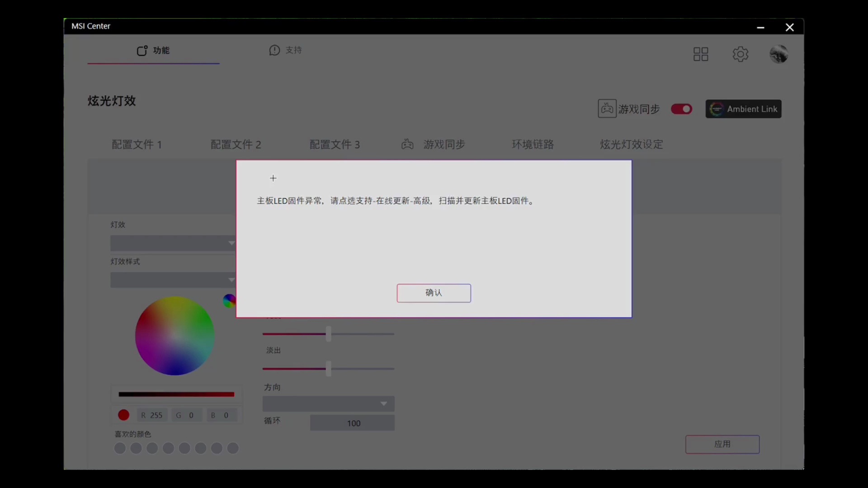Open the grid apps view icon
This screenshot has height=488, width=868.
[701, 54]
